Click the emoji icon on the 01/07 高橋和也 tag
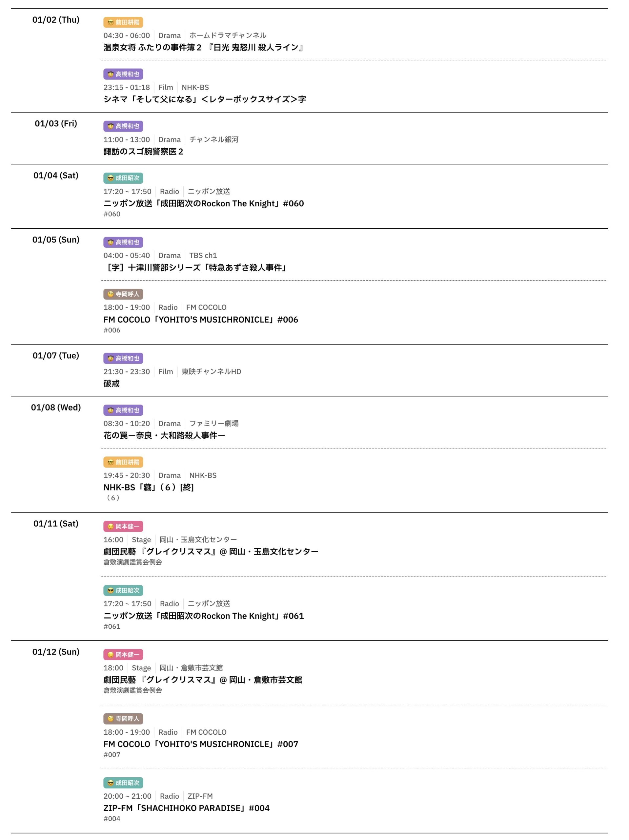Viewport: 629px width, 840px height. tap(111, 359)
